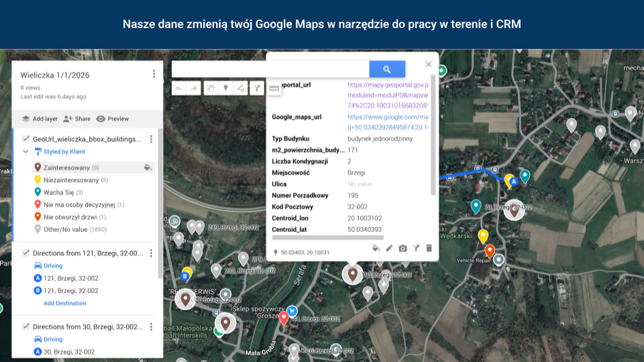Image resolution: width=644 pixels, height=362 pixels.
Task: Collapse the Styled by Klient chevron
Action: pos(25,152)
